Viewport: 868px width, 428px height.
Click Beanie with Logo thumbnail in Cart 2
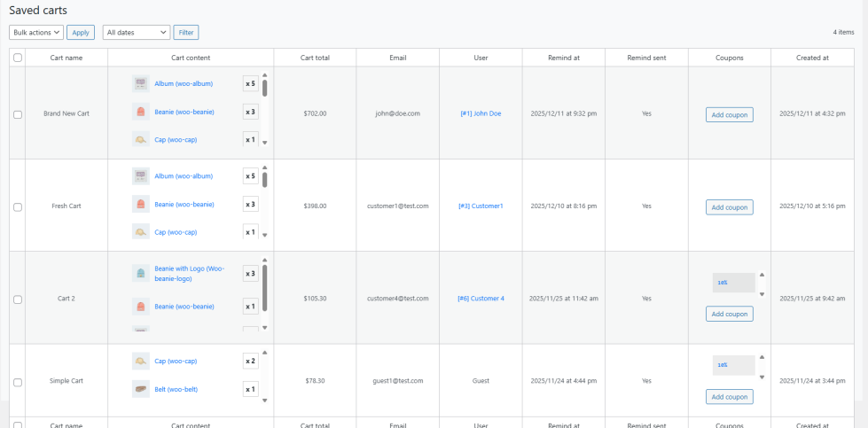pyautogui.click(x=141, y=273)
